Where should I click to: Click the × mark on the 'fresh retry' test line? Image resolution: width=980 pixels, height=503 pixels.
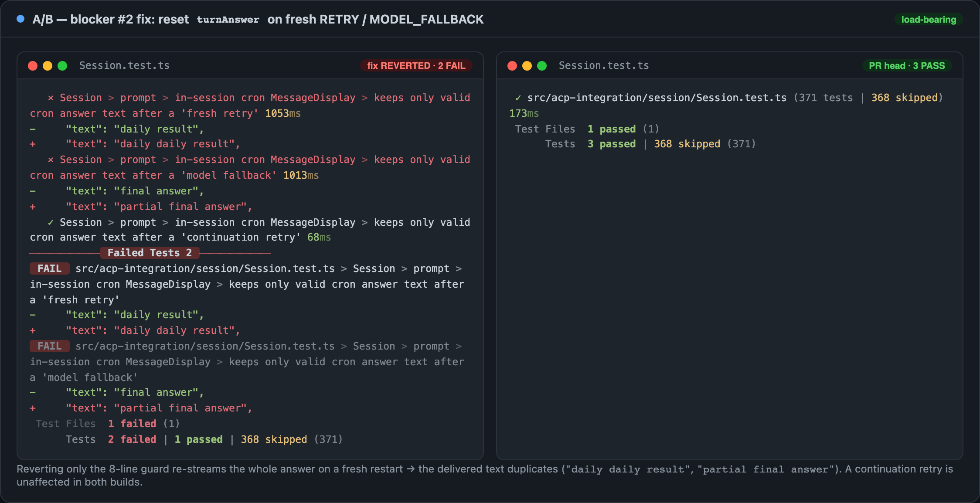coord(51,98)
